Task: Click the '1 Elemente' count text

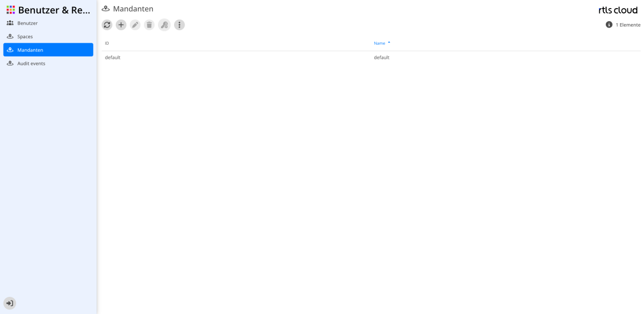Action: (628, 25)
